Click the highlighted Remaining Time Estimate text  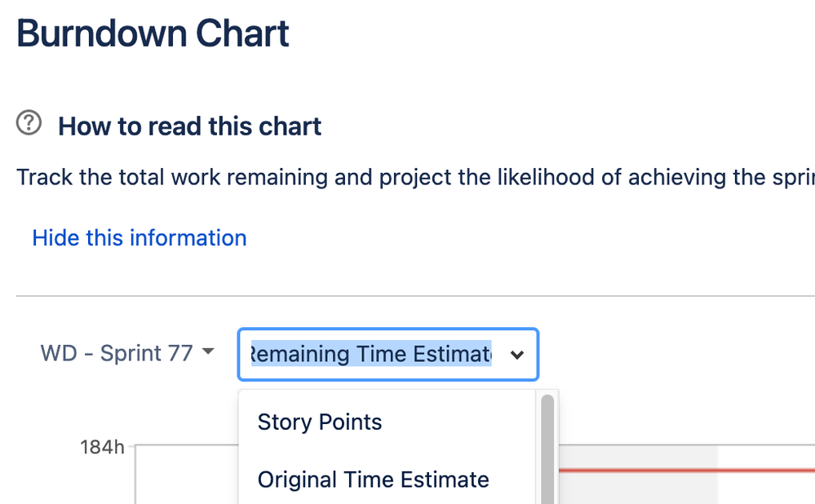[x=371, y=354]
